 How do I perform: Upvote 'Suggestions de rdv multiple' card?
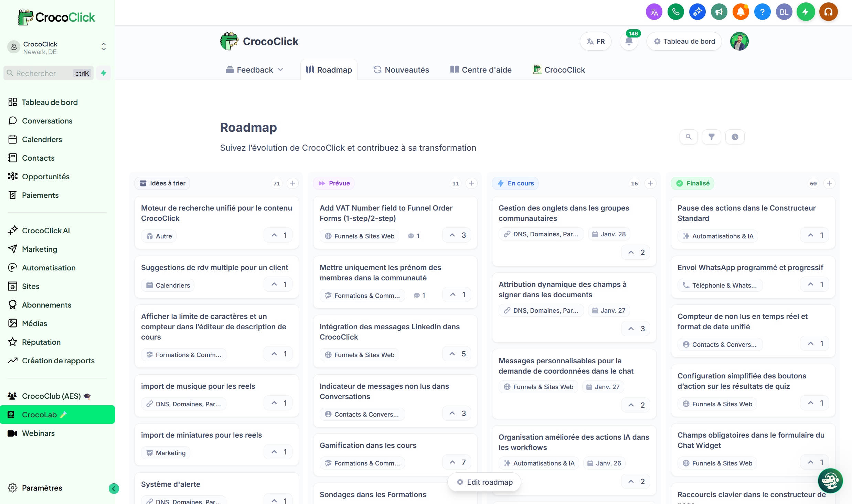click(278, 285)
